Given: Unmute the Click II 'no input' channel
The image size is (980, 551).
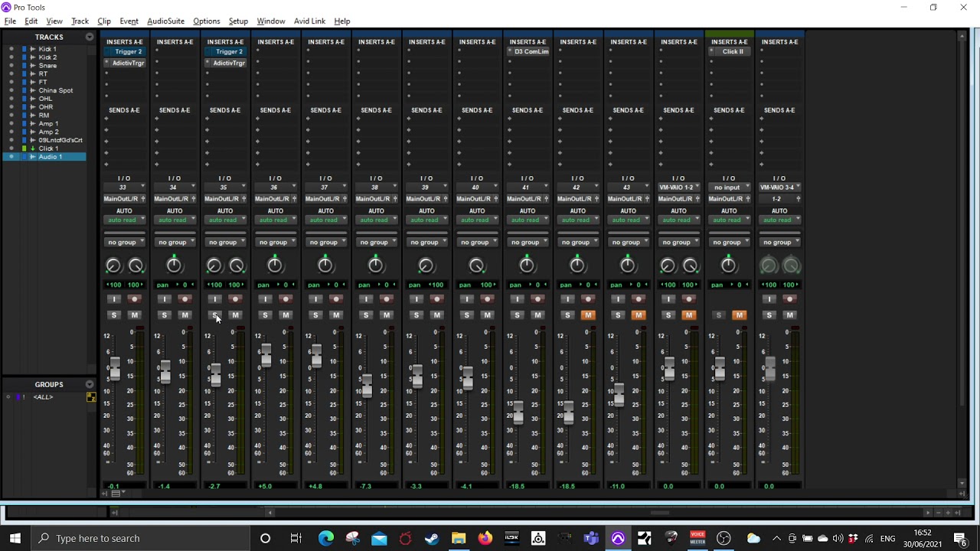Looking at the screenshot, I should click(739, 315).
